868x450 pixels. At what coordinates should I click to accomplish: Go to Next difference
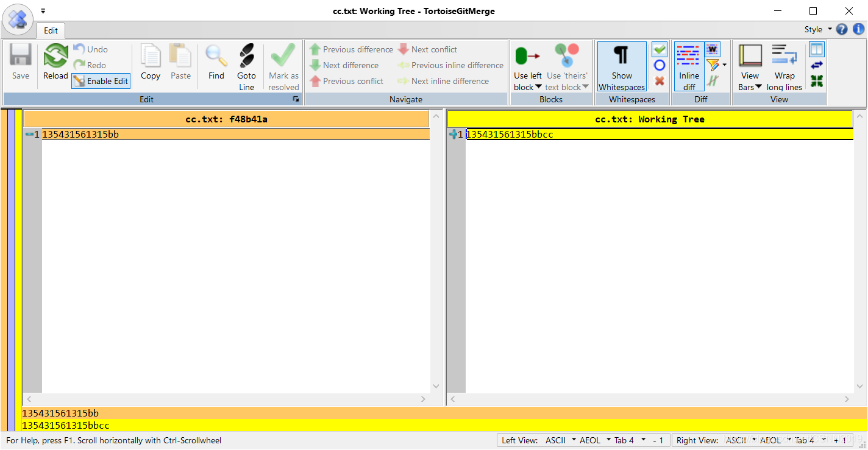click(x=344, y=65)
